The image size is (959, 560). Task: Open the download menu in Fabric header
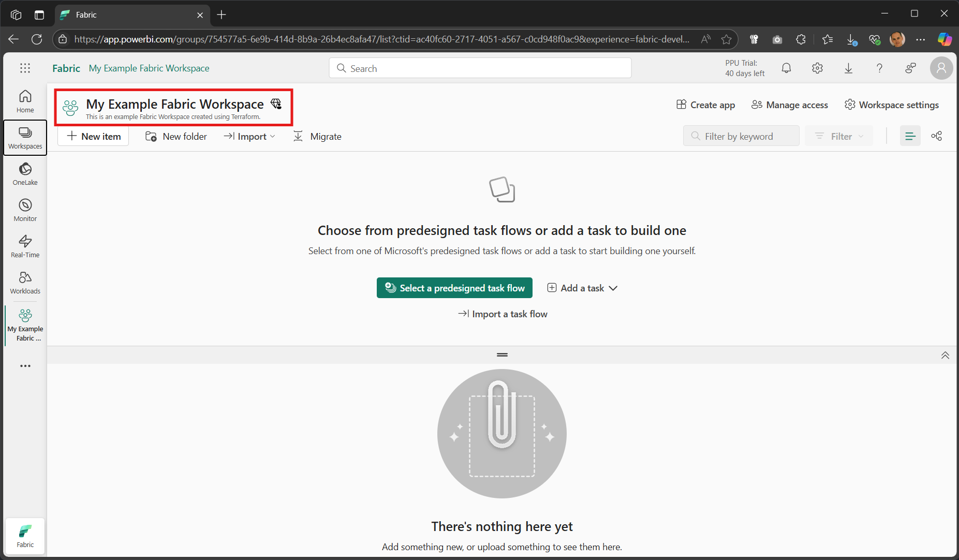click(x=848, y=68)
